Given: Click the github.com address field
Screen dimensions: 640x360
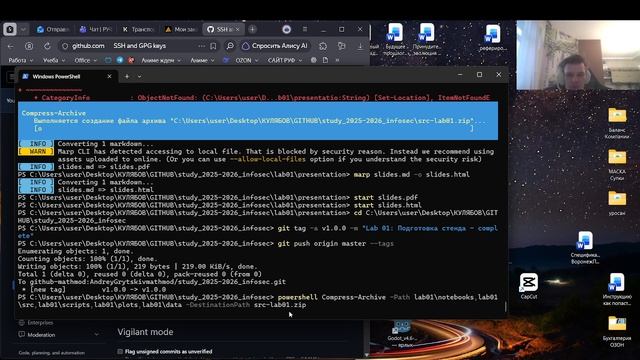Looking at the screenshot, I should point(139,46).
